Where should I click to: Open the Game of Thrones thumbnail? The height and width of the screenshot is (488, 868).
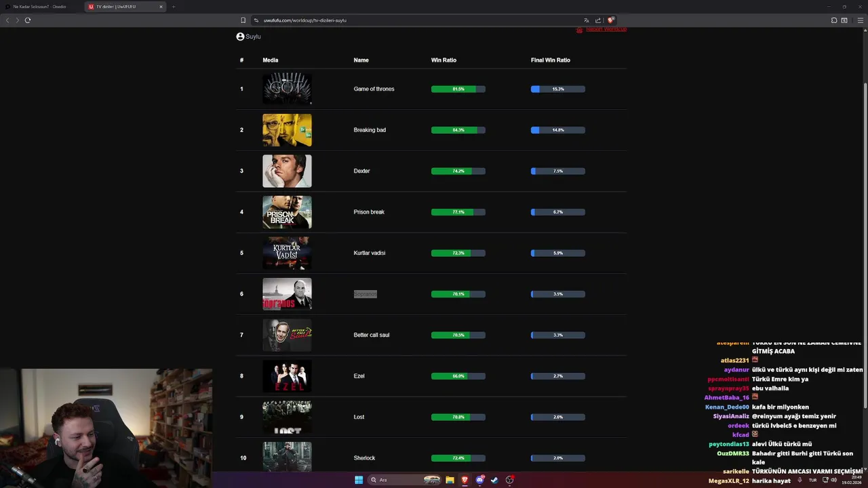coord(288,89)
